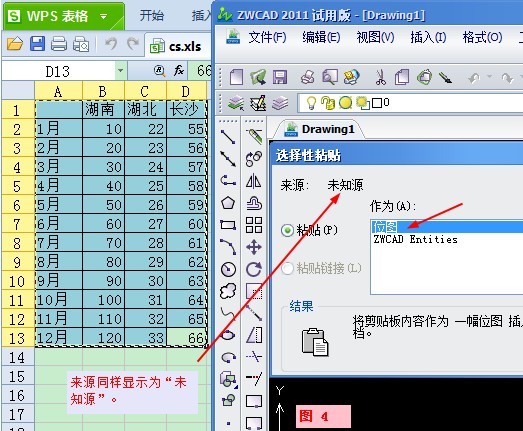Select the Drawing1 document tab
The height and width of the screenshot is (431, 523).
[319, 129]
